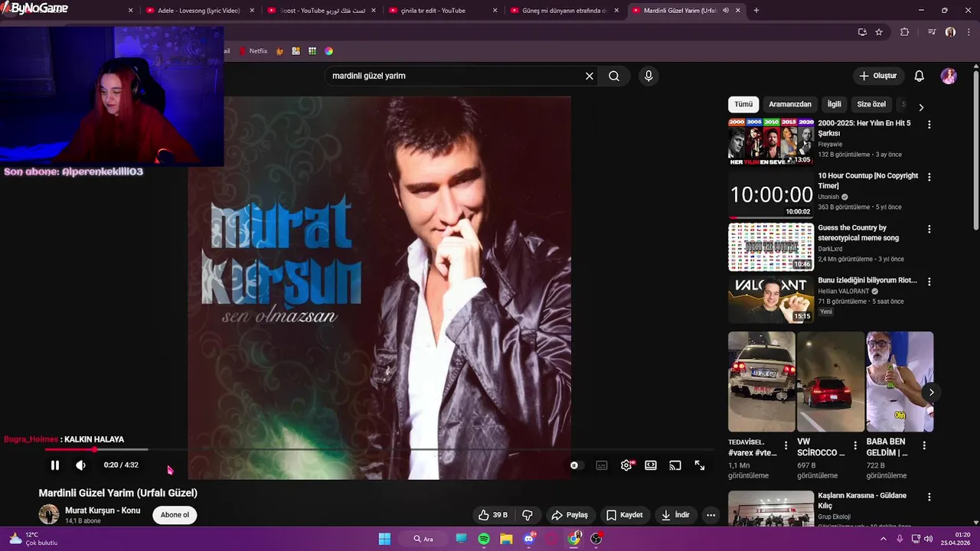The image size is (980, 551).
Task: Open Guess the Country video thumbnail
Action: [771, 246]
